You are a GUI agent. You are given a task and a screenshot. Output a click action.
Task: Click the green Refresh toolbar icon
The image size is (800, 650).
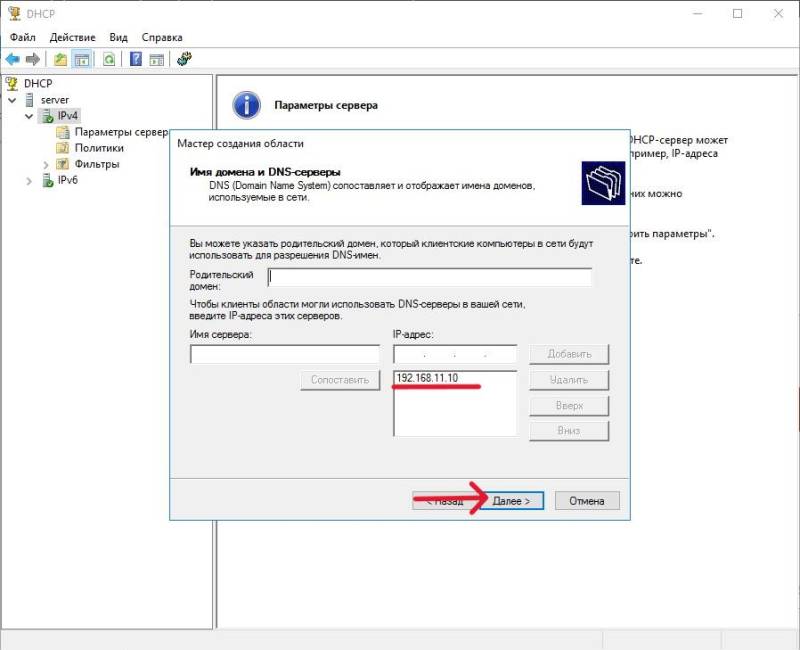pos(108,59)
